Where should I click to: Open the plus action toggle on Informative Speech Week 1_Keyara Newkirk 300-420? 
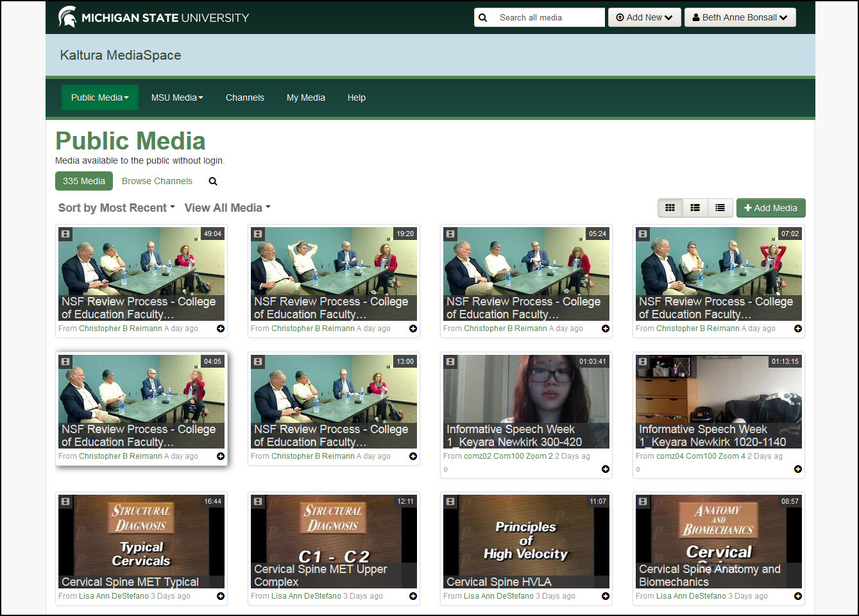click(605, 469)
